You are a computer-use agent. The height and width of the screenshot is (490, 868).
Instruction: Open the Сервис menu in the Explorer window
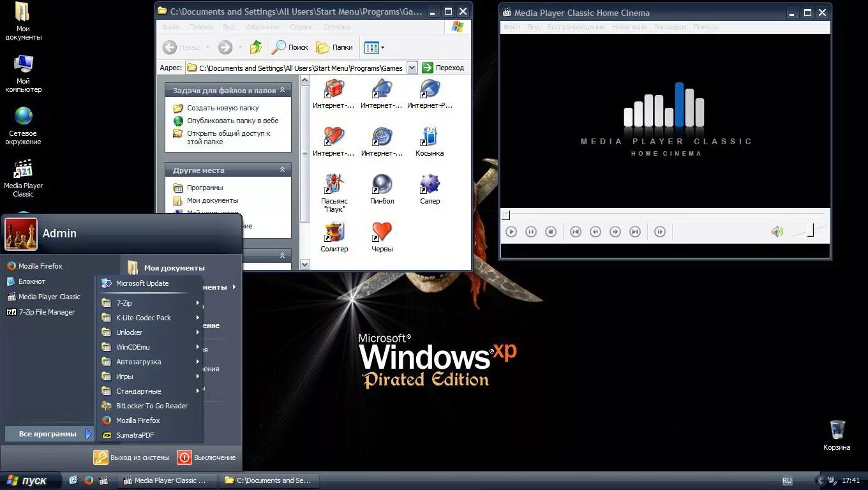click(x=301, y=27)
